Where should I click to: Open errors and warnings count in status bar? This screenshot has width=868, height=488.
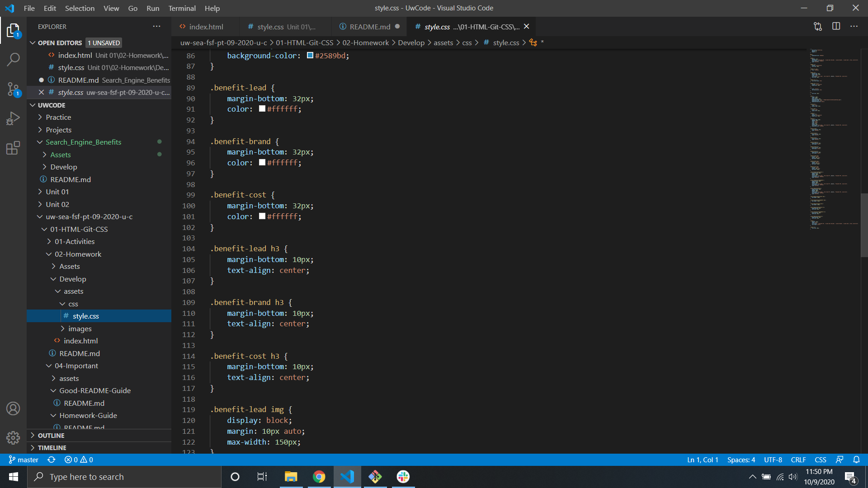coord(79,460)
